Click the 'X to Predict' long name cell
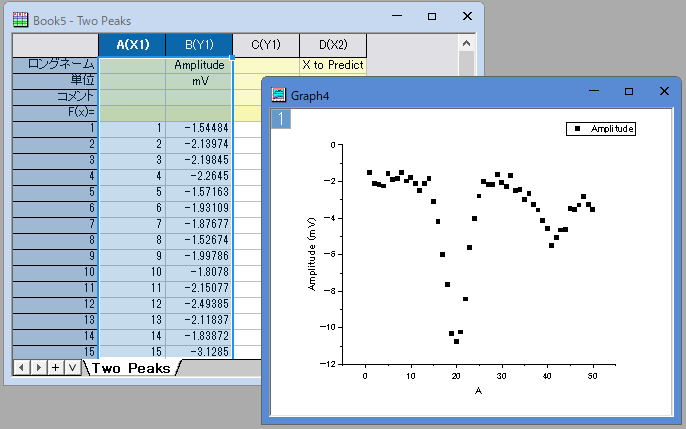686x429 pixels. [x=333, y=65]
